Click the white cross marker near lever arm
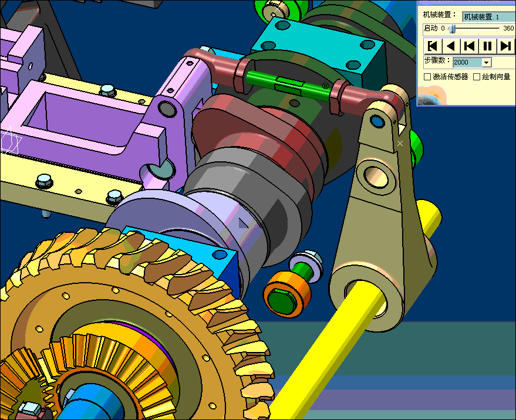 [400, 143]
